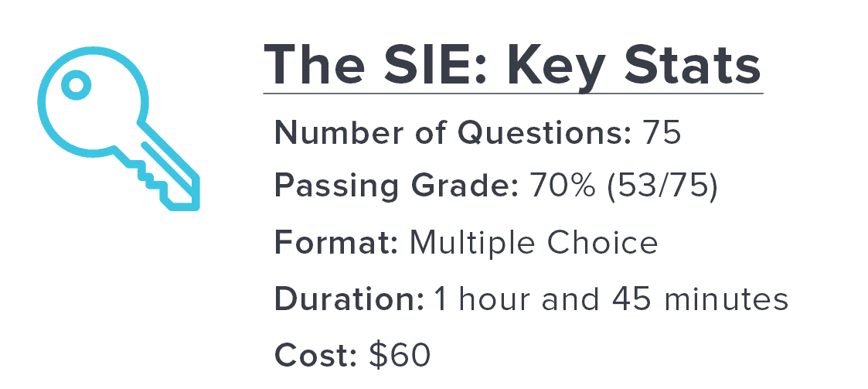Click the horizontal line under the title
The height and width of the screenshot is (389, 868).
512,94
